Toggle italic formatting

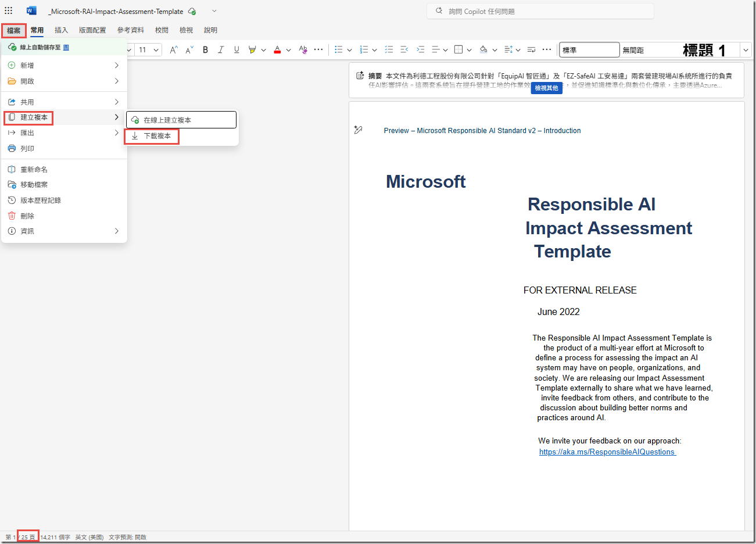coord(221,50)
